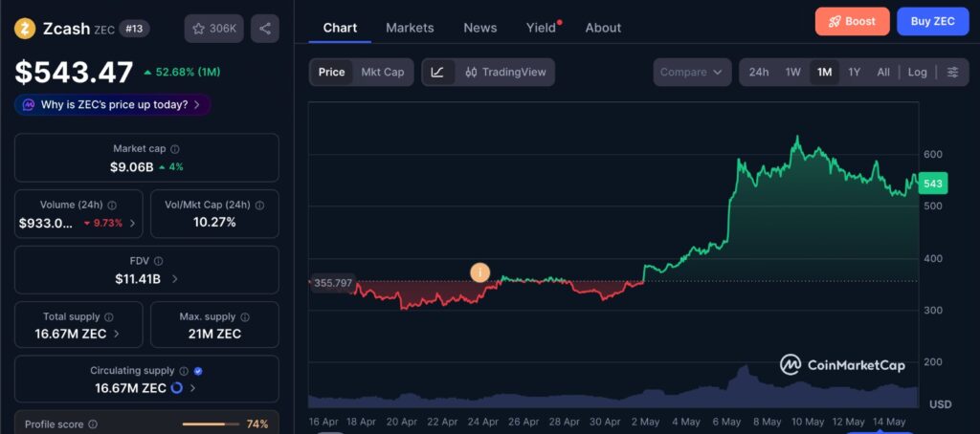Click the volume bars under chart
This screenshot has height=434, width=980.
tap(613, 390)
